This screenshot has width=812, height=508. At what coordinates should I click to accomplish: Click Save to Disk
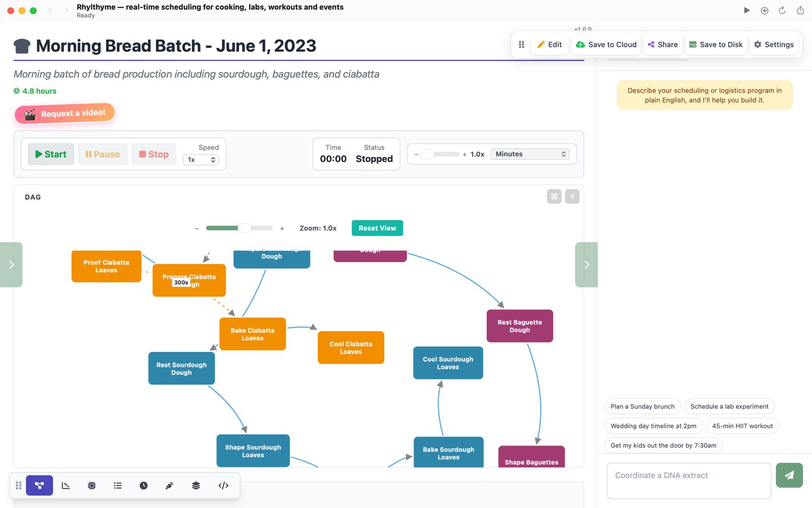click(716, 45)
